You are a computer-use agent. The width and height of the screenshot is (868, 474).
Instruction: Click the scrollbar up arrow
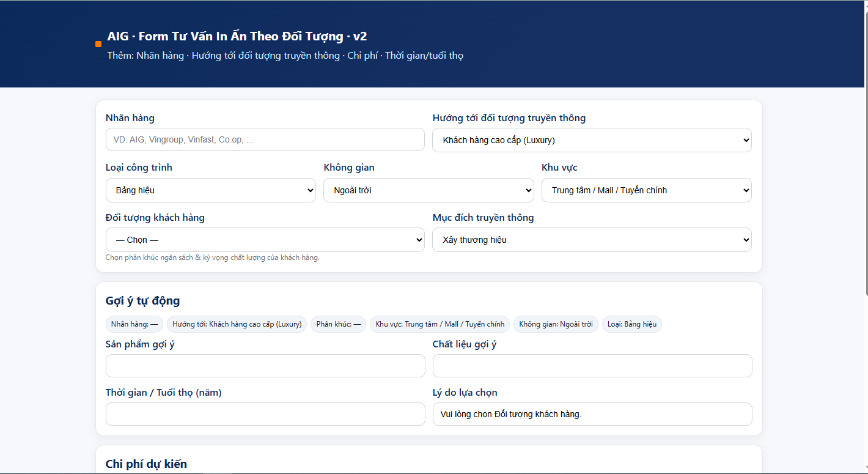(864, 5)
